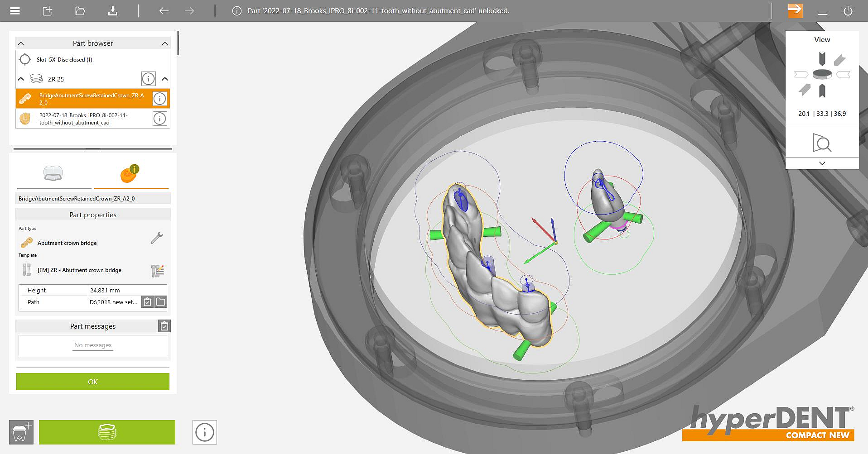The height and width of the screenshot is (454, 868).
Task: Select the upper-right diagonal view arrow
Action: (839, 60)
